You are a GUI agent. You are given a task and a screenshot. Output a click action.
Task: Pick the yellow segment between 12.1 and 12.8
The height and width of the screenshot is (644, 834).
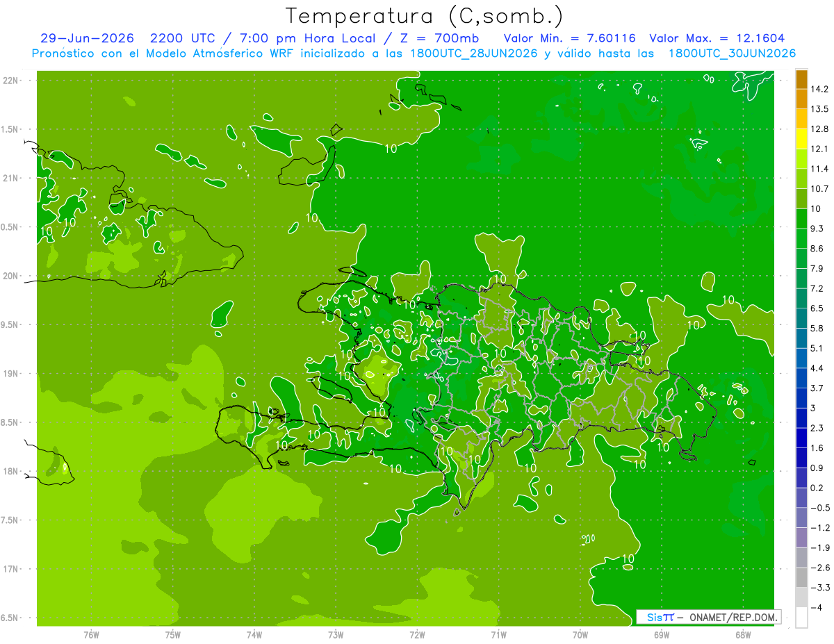801,139
